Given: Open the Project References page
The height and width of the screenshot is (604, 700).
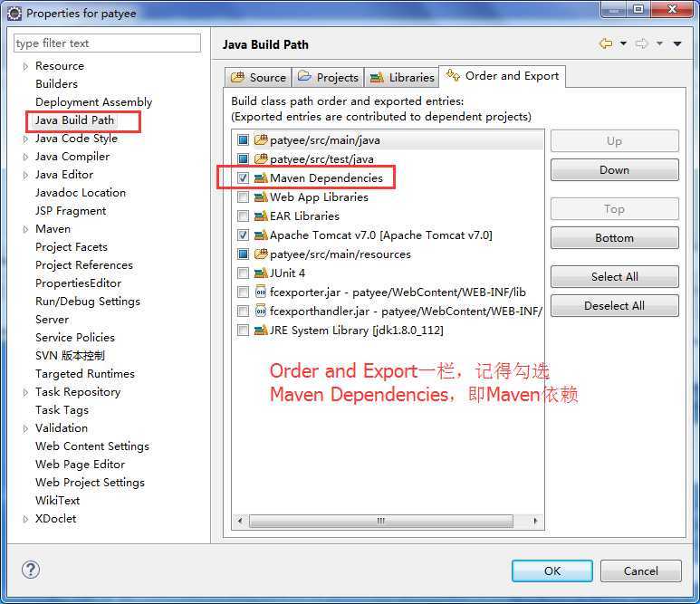Looking at the screenshot, I should coord(84,265).
